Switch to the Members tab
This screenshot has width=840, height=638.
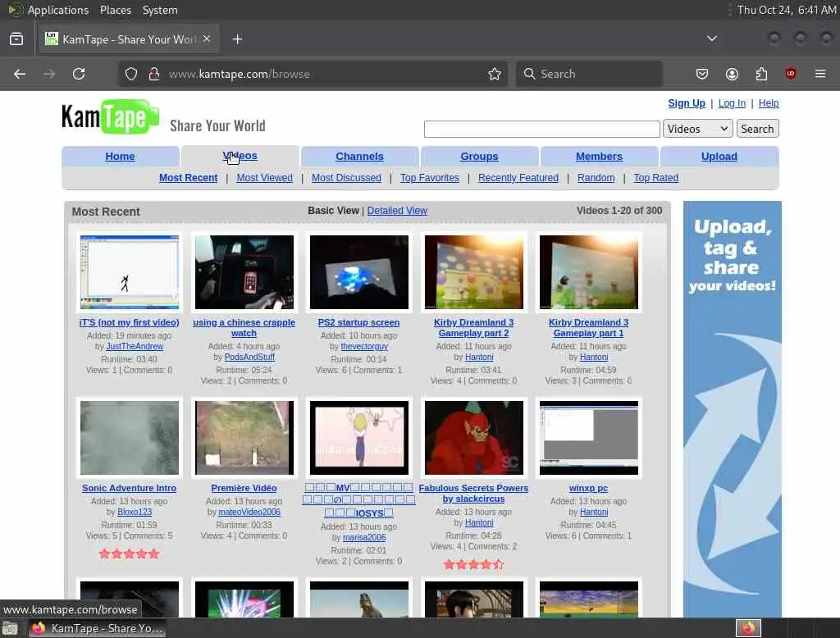coord(599,157)
